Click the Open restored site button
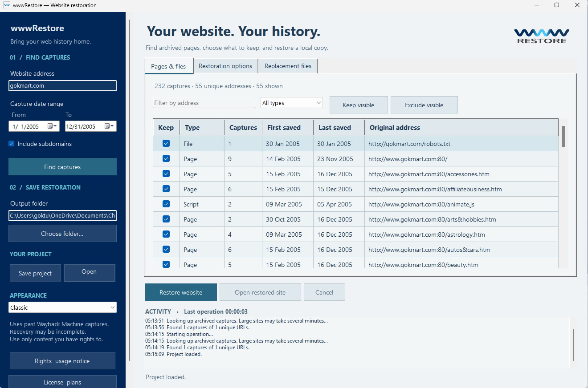Viewport: 588px width, 388px height. (x=260, y=292)
